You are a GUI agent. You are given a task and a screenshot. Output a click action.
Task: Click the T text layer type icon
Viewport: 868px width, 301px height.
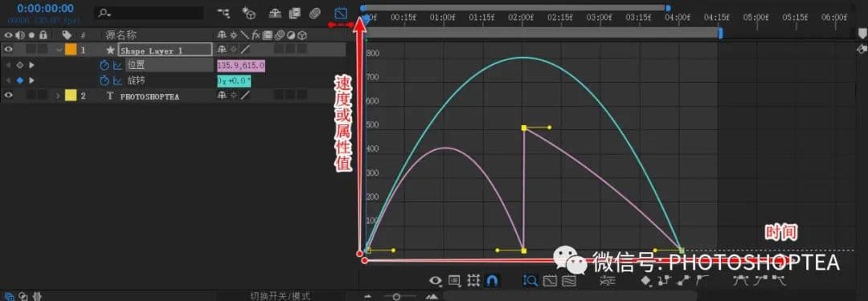(x=109, y=96)
